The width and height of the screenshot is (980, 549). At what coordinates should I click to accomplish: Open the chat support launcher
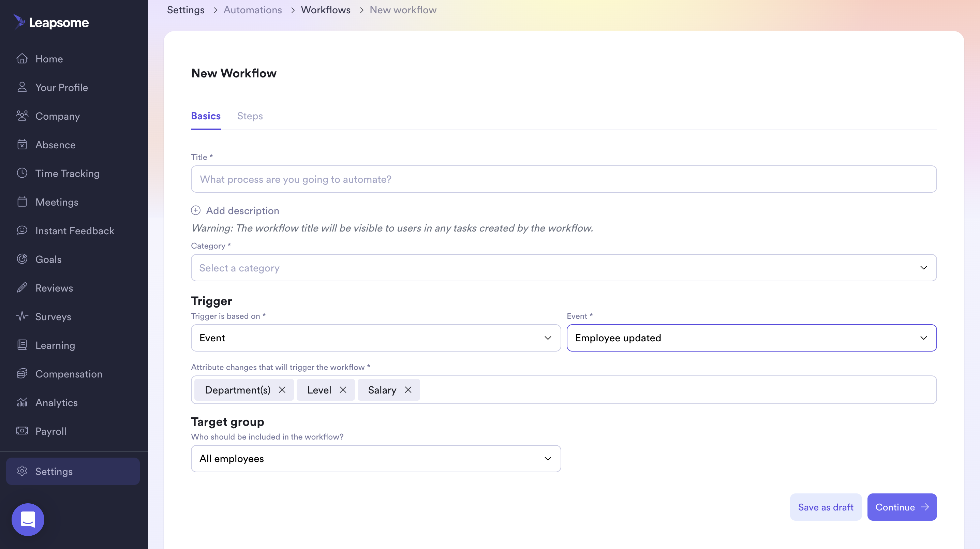pyautogui.click(x=28, y=520)
